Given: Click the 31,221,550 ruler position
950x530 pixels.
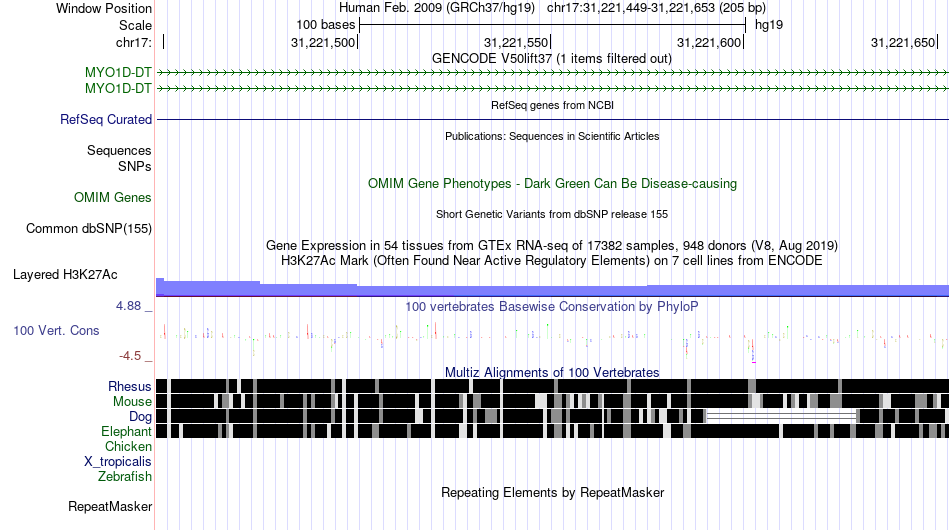Looking at the screenshot, I should click(x=516, y=42).
